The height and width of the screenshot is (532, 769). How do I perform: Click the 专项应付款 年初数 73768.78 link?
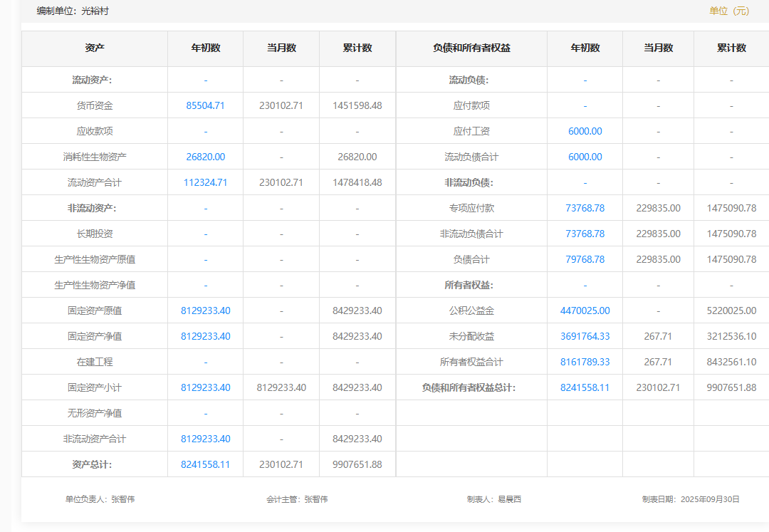coord(585,208)
